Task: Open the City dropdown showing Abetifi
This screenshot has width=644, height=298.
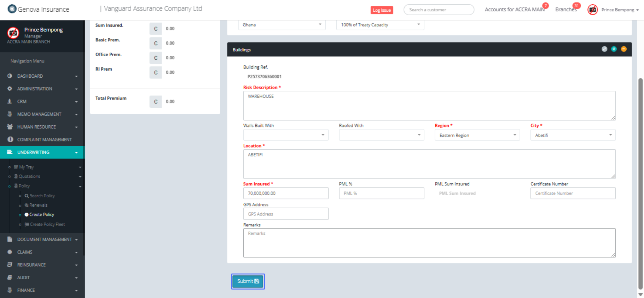Action: tap(573, 135)
